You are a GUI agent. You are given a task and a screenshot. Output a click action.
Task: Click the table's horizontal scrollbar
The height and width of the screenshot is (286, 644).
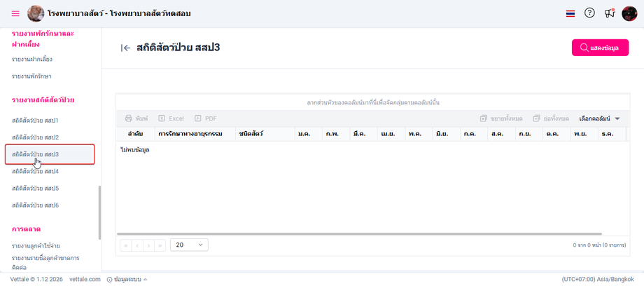click(350, 235)
